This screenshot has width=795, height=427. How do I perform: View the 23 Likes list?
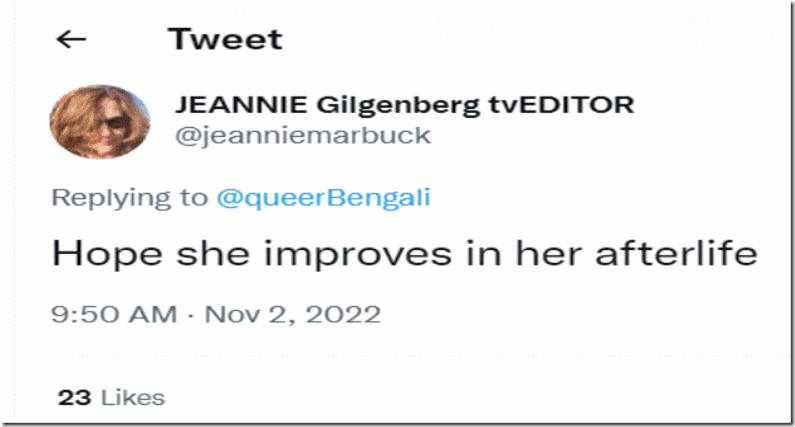tap(111, 397)
